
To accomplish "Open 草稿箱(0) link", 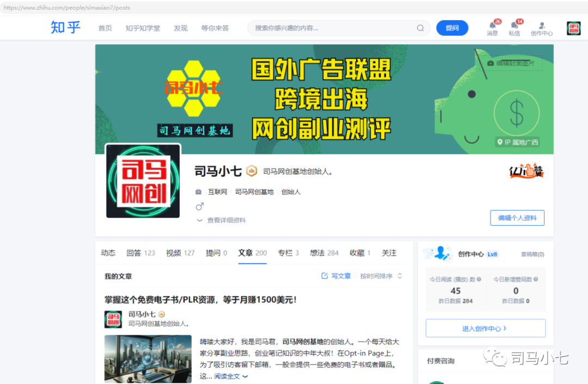I will coord(532,255).
